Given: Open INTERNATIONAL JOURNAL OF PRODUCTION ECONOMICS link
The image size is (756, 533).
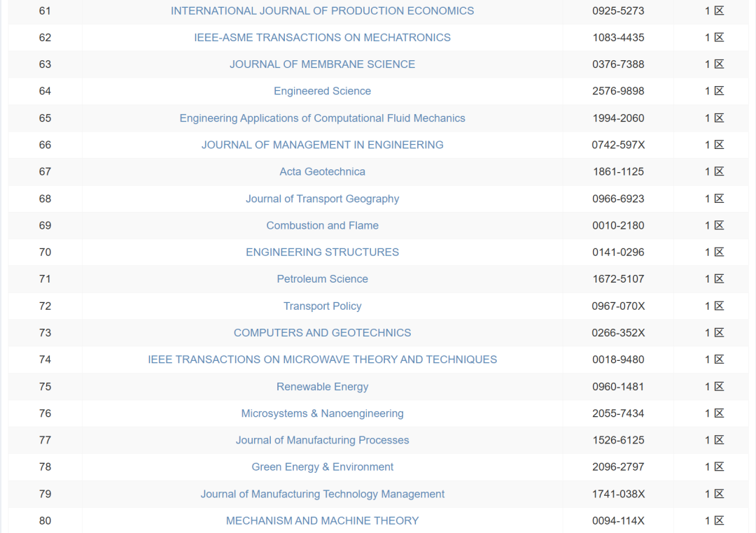Looking at the screenshot, I should [x=322, y=10].
